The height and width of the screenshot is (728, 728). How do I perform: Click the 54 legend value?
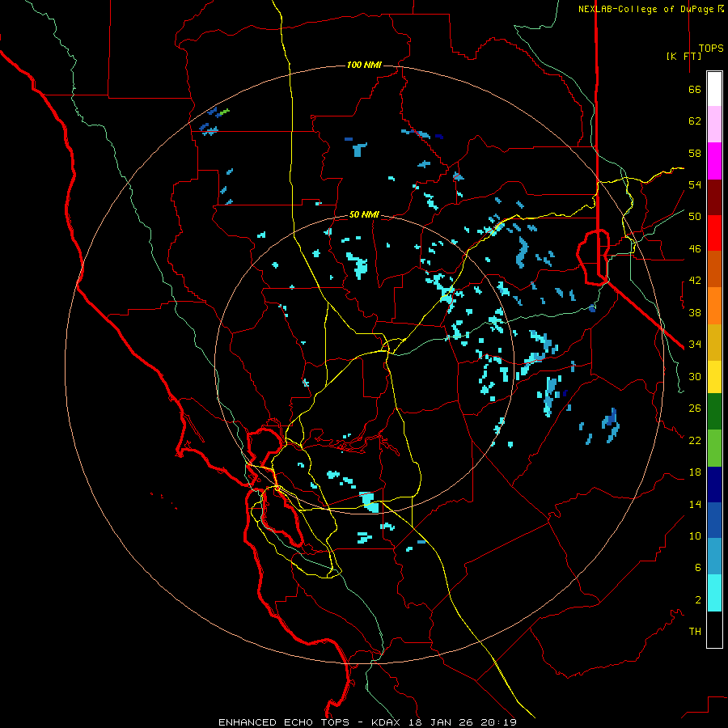pyautogui.click(x=695, y=184)
